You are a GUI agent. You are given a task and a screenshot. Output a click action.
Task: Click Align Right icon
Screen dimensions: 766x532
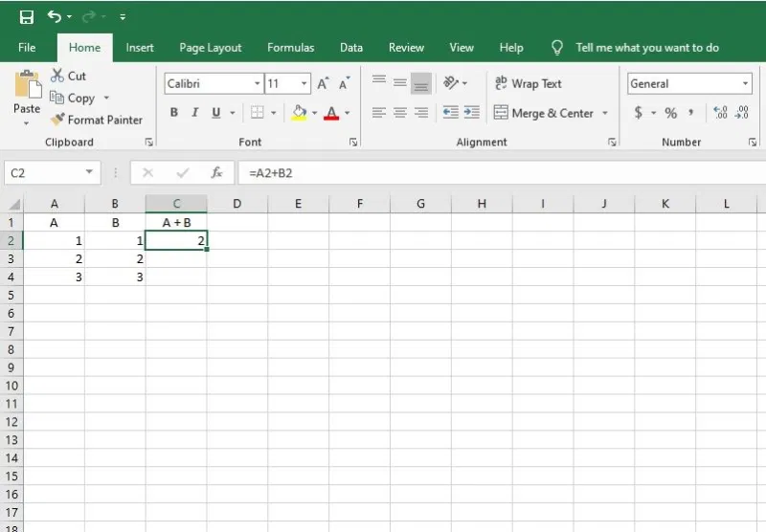[421, 113]
